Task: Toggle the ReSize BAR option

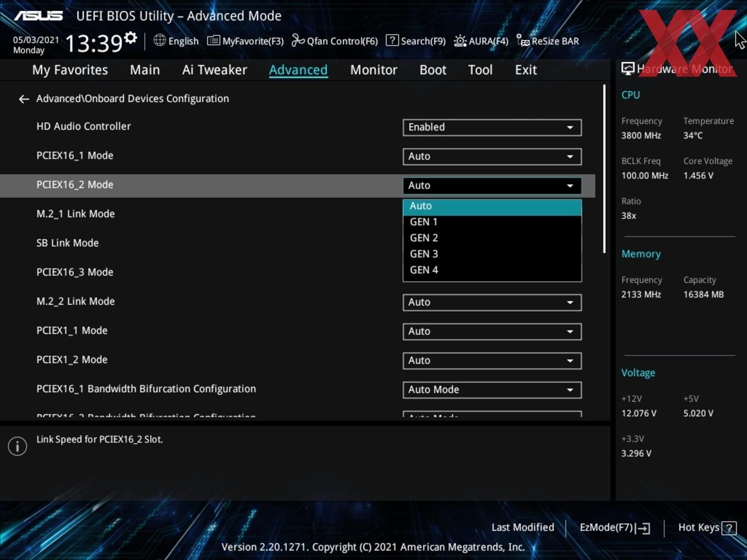Action: 548,41
